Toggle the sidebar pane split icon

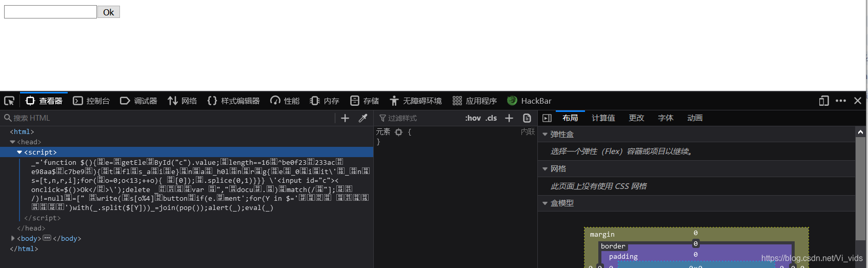[547, 118]
